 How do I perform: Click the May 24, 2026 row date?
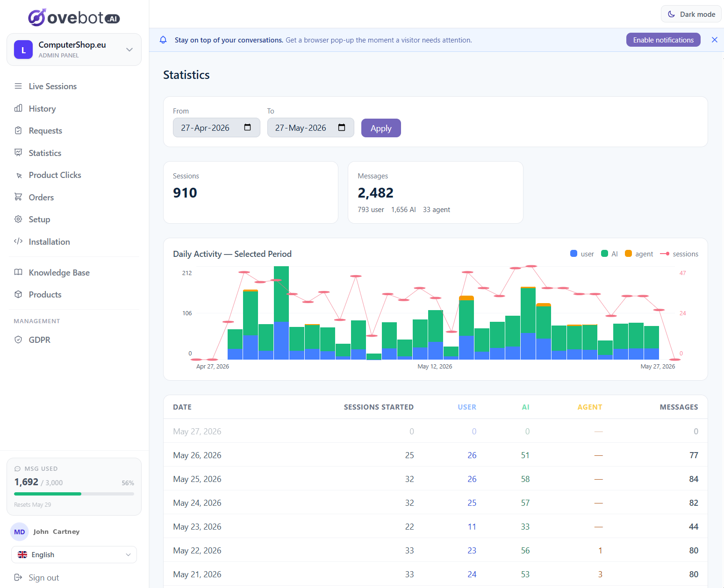click(x=197, y=503)
